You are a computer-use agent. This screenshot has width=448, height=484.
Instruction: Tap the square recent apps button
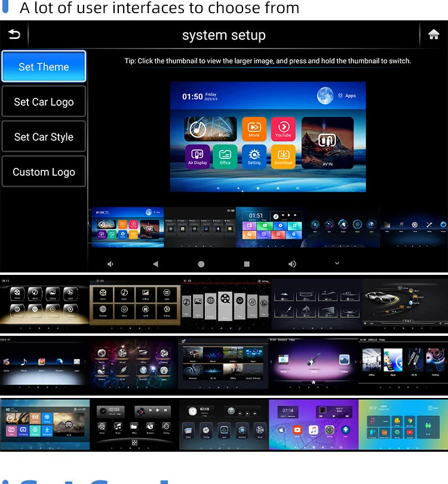(x=247, y=264)
